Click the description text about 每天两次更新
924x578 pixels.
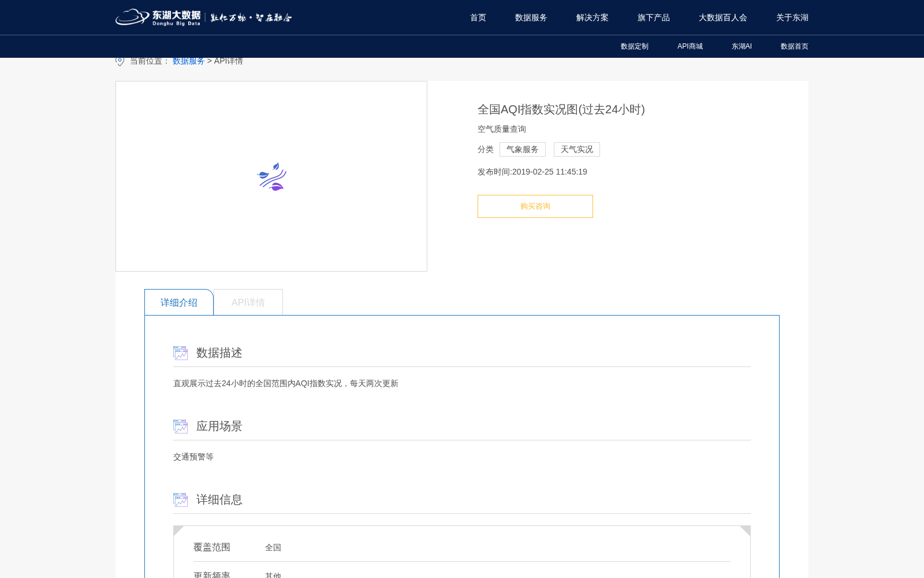[x=286, y=383]
